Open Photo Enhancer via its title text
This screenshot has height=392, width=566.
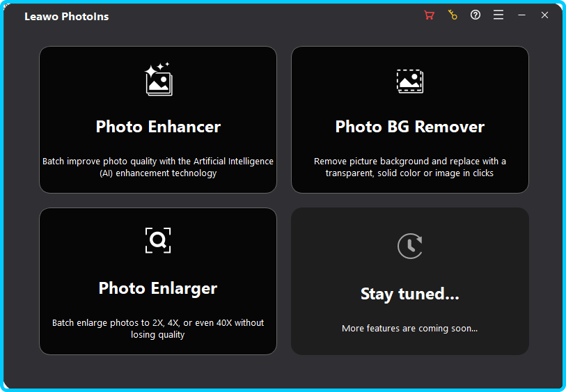pos(158,127)
